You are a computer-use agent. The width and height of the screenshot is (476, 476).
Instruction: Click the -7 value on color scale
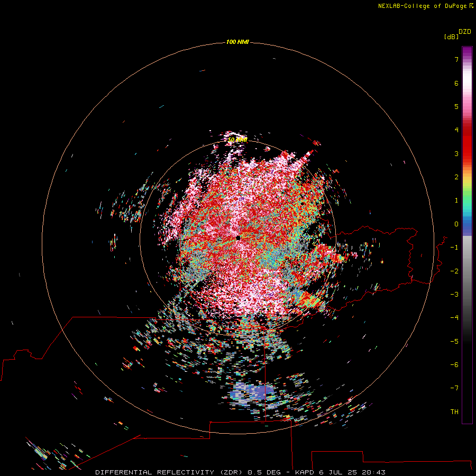point(454,388)
